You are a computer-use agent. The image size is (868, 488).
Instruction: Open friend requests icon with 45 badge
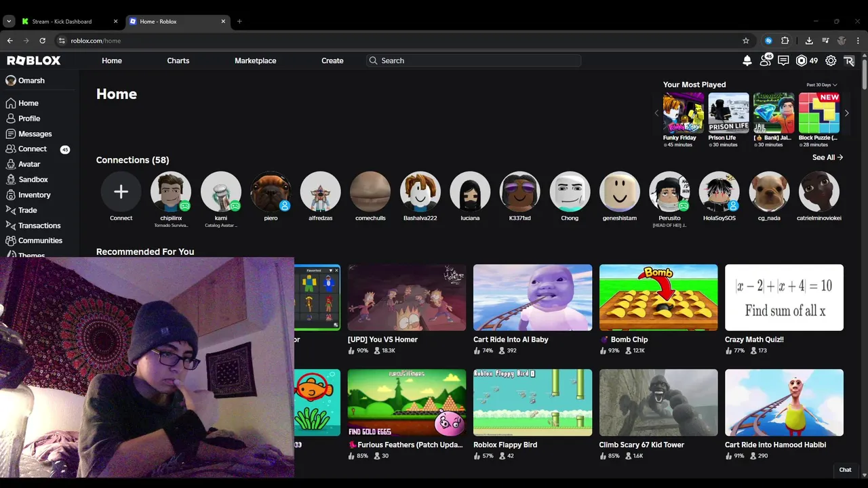coord(766,60)
